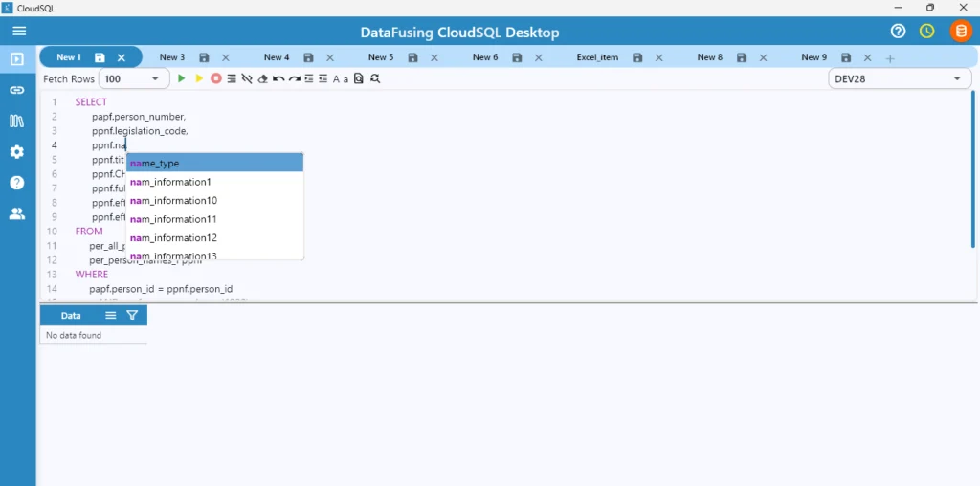Open the help question mark icon in header
Viewport: 980px width, 486px height.
tap(898, 32)
